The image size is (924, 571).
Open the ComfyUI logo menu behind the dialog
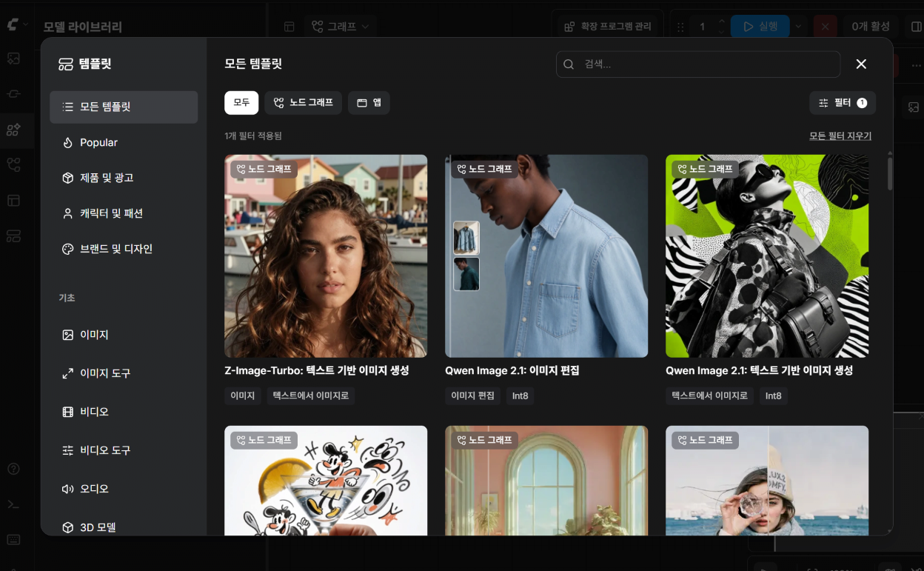(x=16, y=24)
